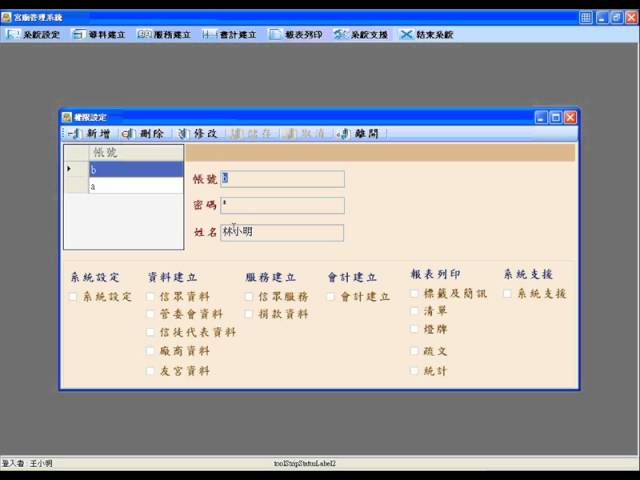This screenshot has width=640, height=480.
Task: Restore down the main 宮廟管理系統 window
Action: pyautogui.click(x=617, y=18)
